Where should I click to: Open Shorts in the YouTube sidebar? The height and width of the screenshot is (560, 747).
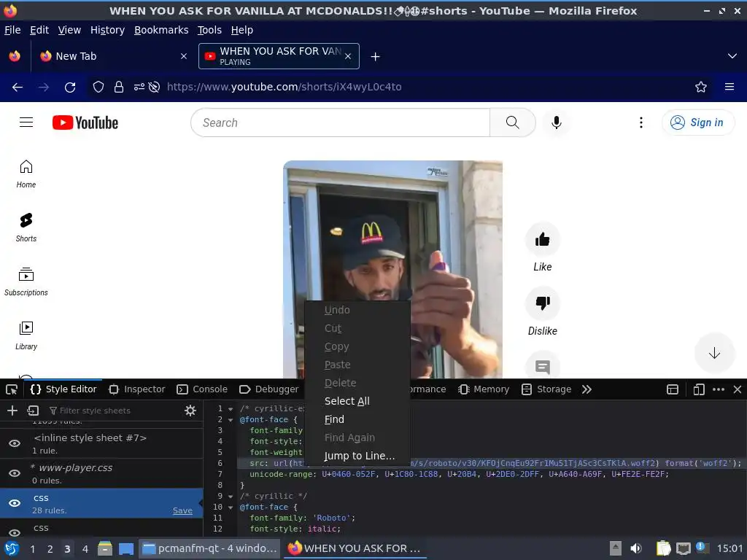pyautogui.click(x=26, y=227)
